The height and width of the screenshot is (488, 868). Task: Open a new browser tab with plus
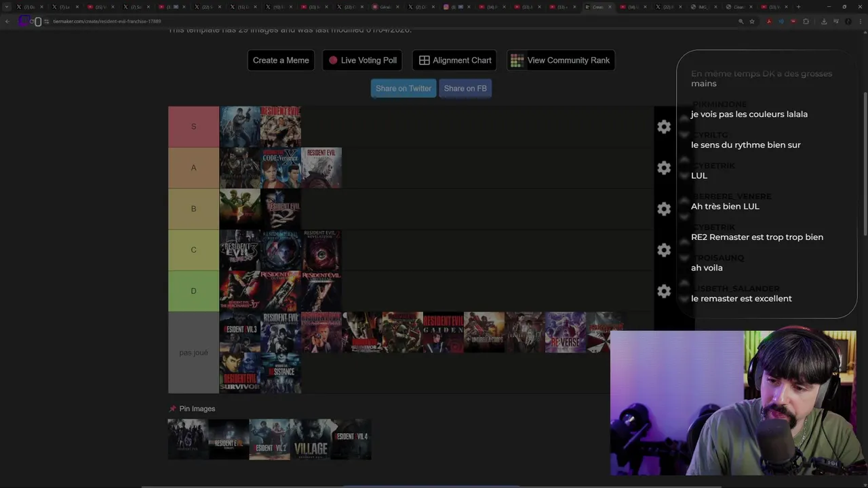point(798,7)
